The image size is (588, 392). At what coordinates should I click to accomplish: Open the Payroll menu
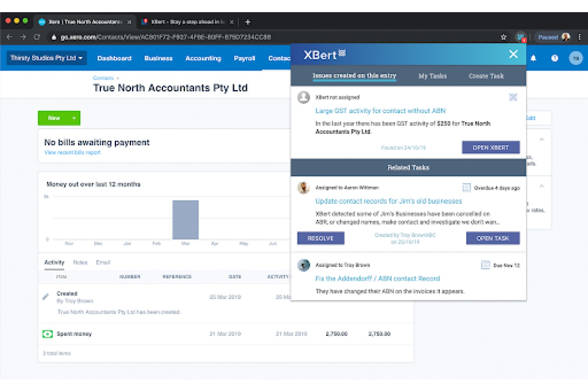(245, 58)
